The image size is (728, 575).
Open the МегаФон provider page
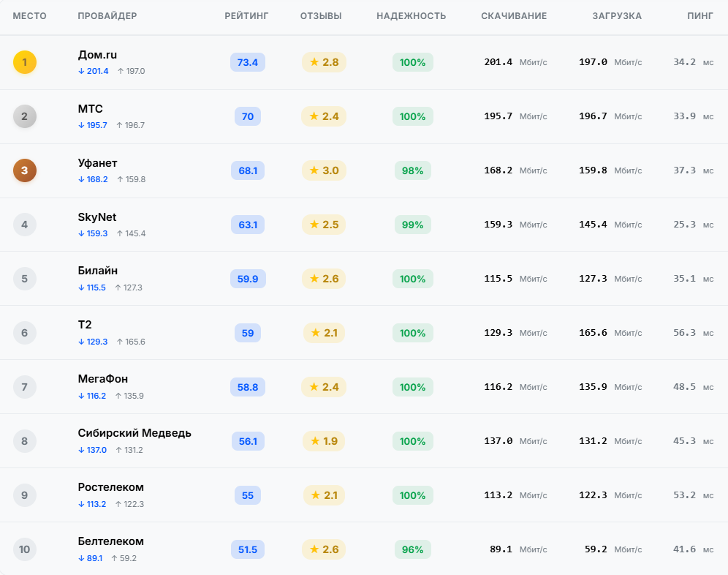click(x=102, y=379)
